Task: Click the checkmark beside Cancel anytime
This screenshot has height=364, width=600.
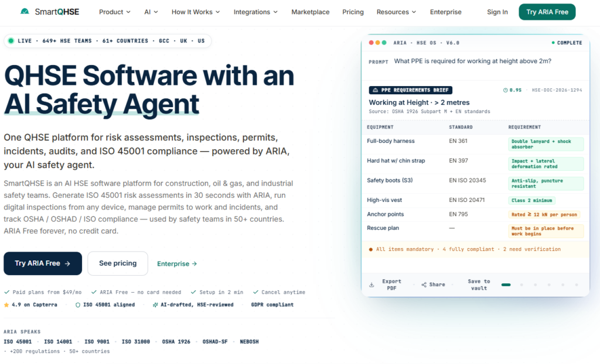Action: [255, 292]
